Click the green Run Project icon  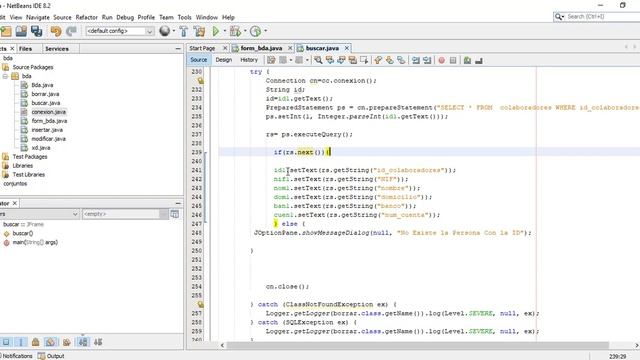pos(216,31)
